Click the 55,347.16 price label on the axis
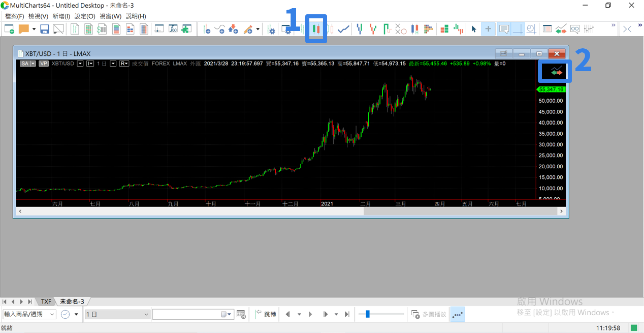 click(552, 89)
